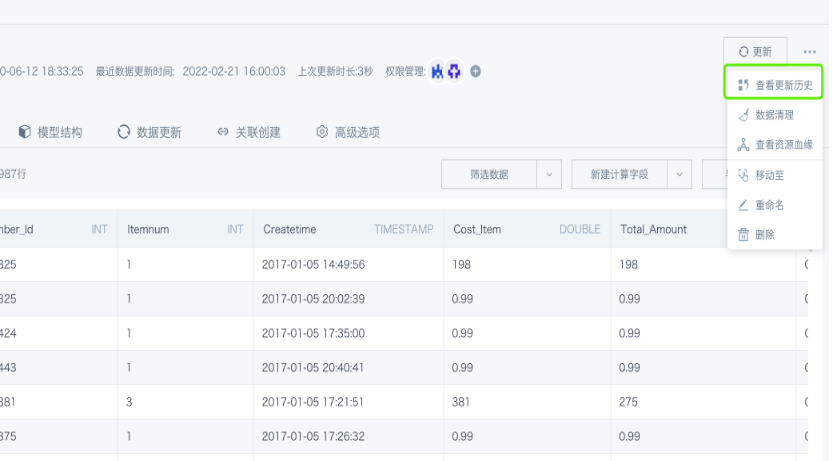The height and width of the screenshot is (461, 832).
Task: Click the 更新 refresh button
Action: (755, 51)
